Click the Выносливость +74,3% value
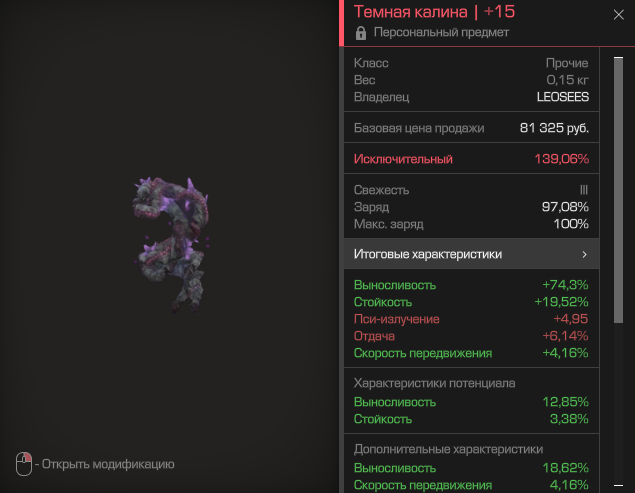Image resolution: width=635 pixels, height=493 pixels. click(565, 285)
